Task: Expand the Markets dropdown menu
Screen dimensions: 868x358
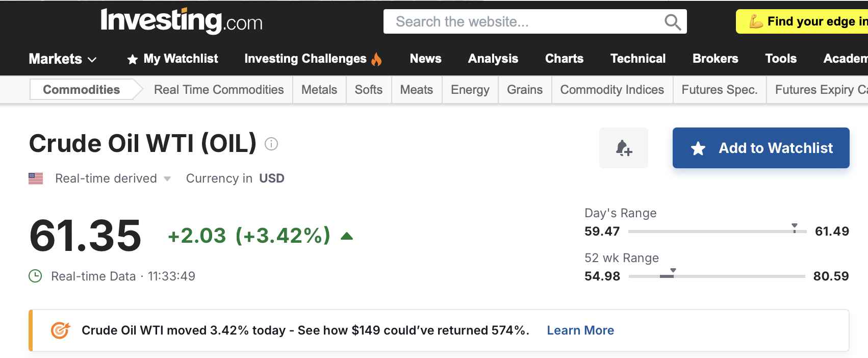Action: tap(63, 59)
